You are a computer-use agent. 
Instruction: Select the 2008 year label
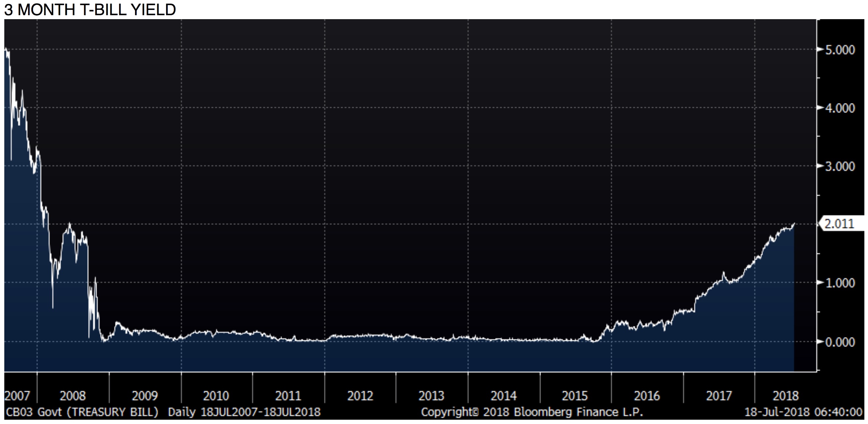click(x=72, y=396)
